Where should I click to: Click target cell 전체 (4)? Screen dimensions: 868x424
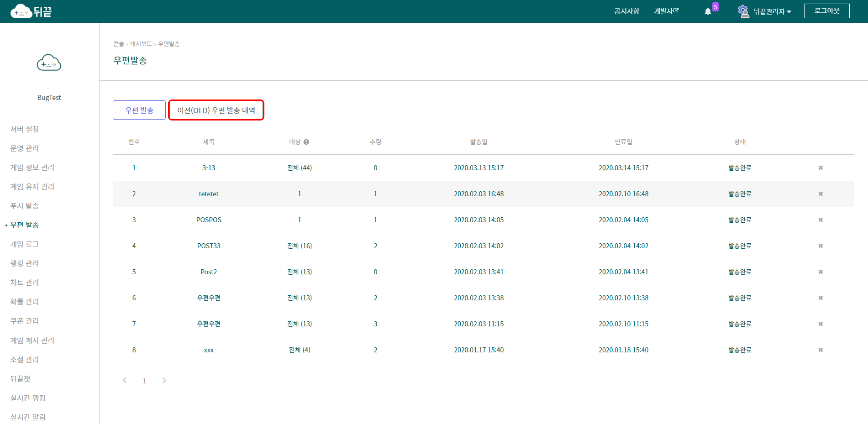click(300, 350)
